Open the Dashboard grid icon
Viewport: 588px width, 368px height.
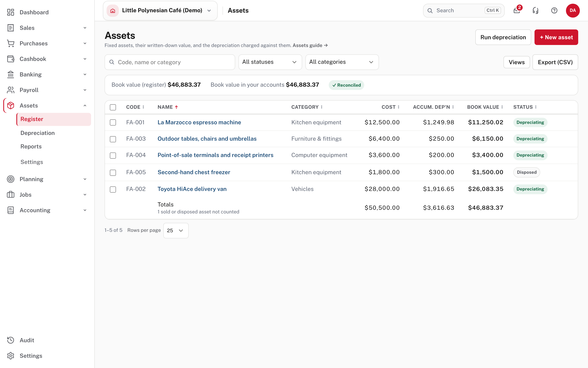[10, 12]
